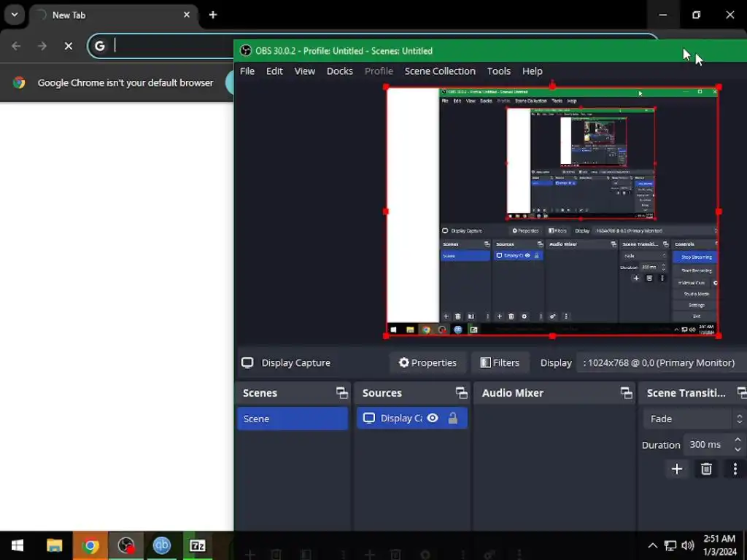Open the Help menu in OBS
Screen dimensions: 747x560
pyautogui.click(x=532, y=71)
